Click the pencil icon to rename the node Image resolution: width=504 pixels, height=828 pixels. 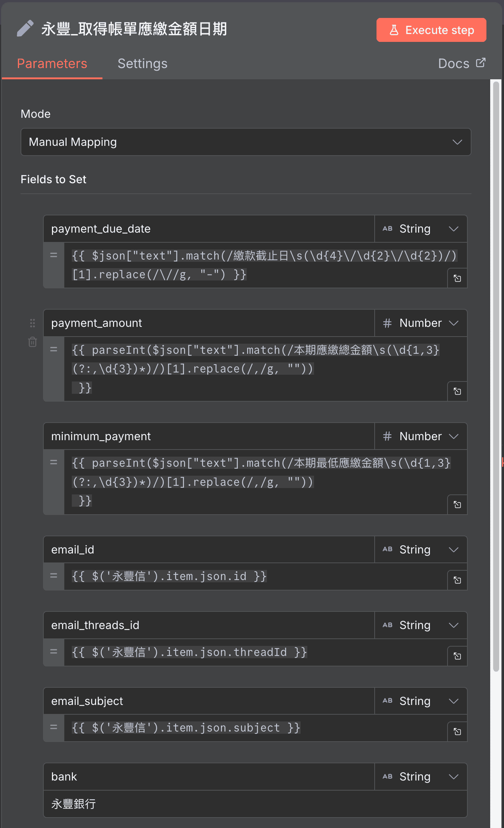tap(25, 28)
